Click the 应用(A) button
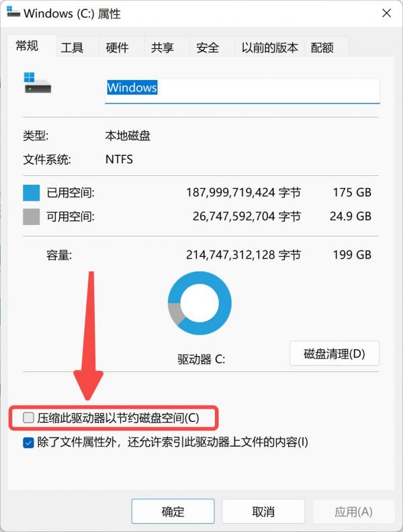Viewport: 403px width, 532px height. (353, 511)
